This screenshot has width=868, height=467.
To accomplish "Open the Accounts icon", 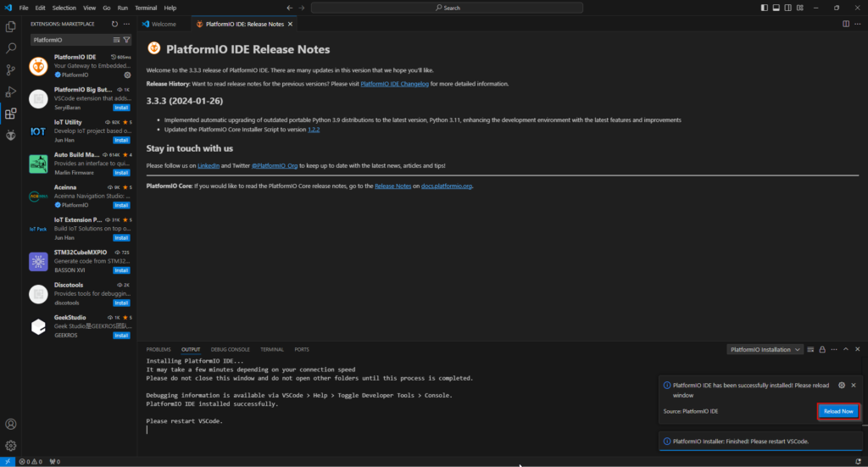I will click(10, 424).
